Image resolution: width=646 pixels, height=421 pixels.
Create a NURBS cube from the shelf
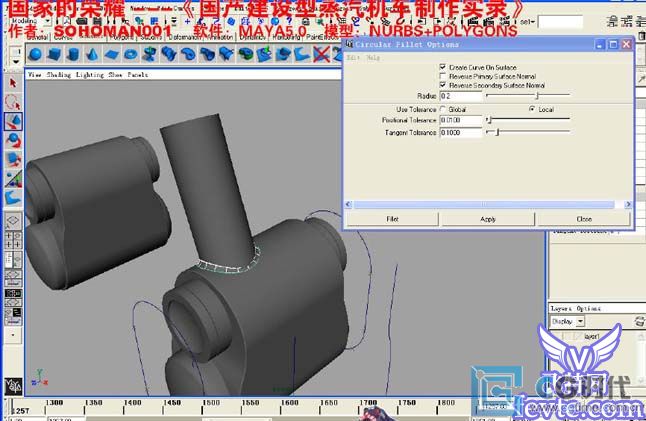click(x=54, y=54)
